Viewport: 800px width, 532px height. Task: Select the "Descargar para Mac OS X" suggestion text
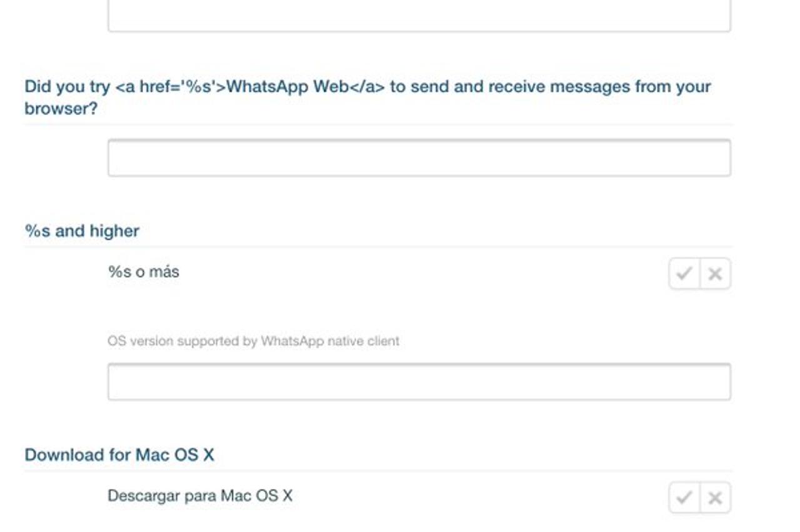click(200, 496)
